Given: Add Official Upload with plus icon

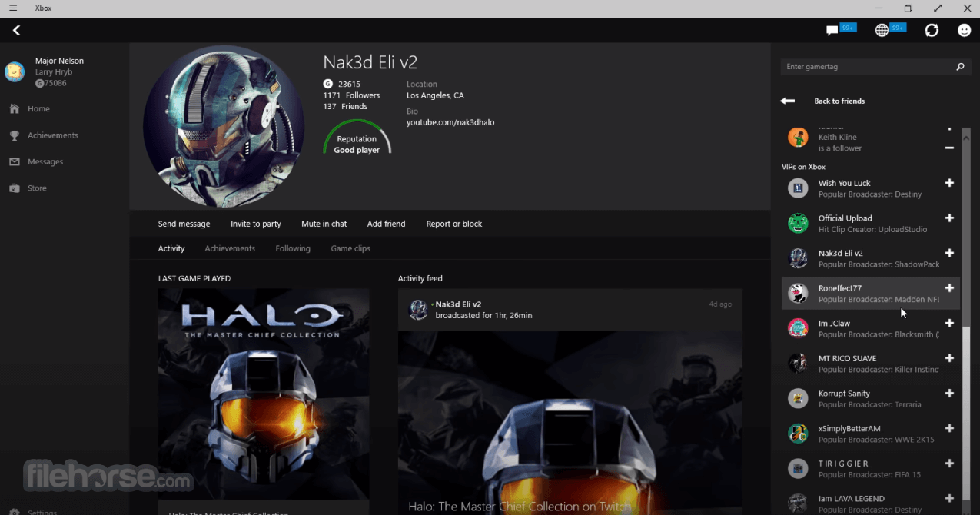Looking at the screenshot, I should [x=949, y=218].
